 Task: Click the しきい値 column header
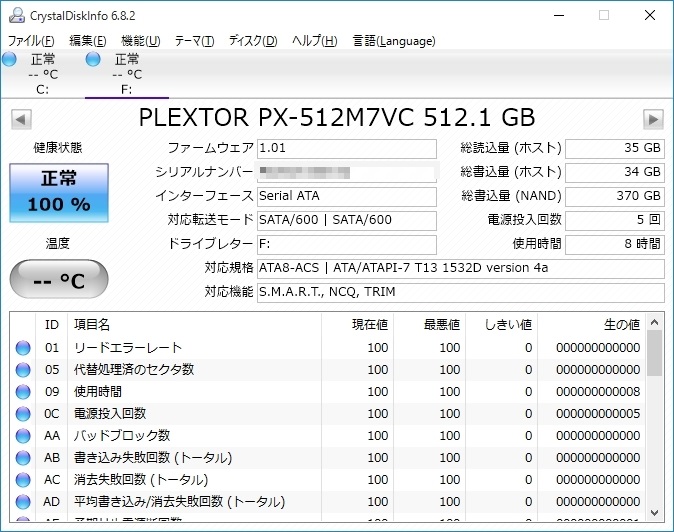pos(502,324)
